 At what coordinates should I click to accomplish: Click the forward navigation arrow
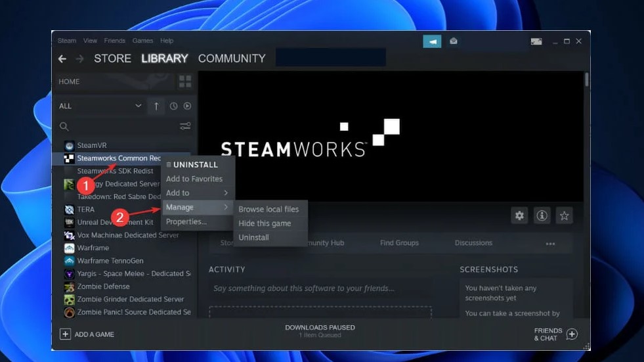(79, 58)
